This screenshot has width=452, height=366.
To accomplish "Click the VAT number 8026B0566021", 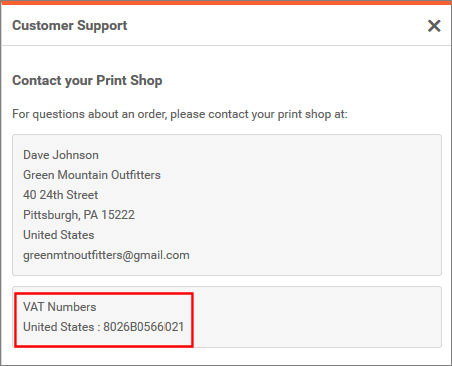I will pos(144,327).
